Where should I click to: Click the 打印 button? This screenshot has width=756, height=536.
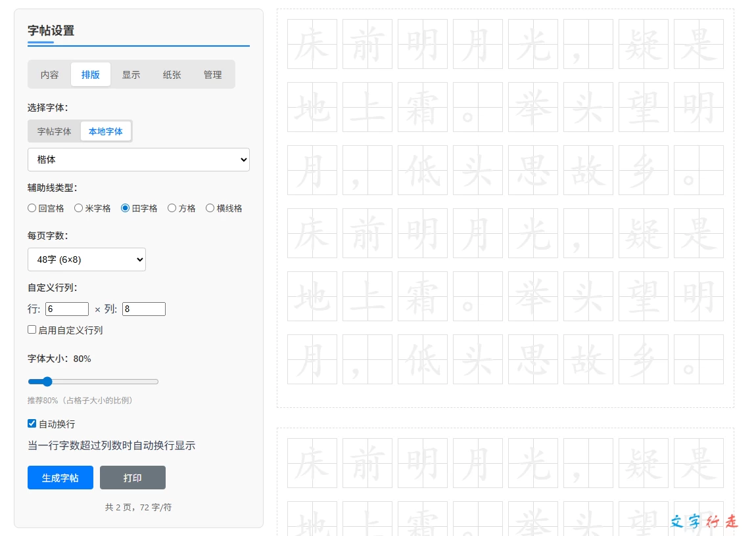[132, 478]
